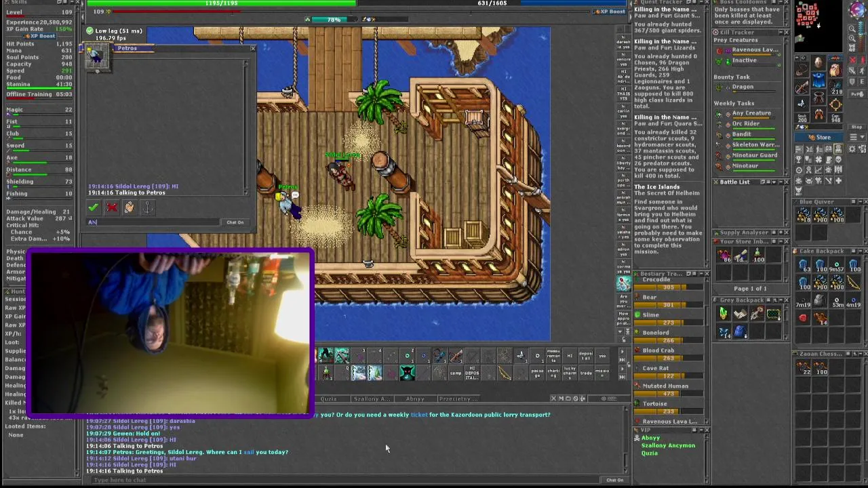Screen dimensions: 868x488
Task: Click the red X icon in Petros dialog
Action: (112, 207)
